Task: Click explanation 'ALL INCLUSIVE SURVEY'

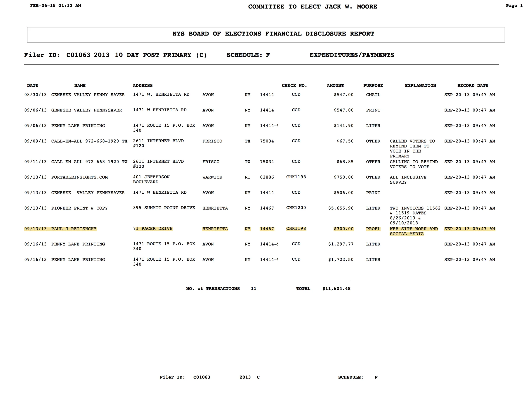Action: [408, 180]
